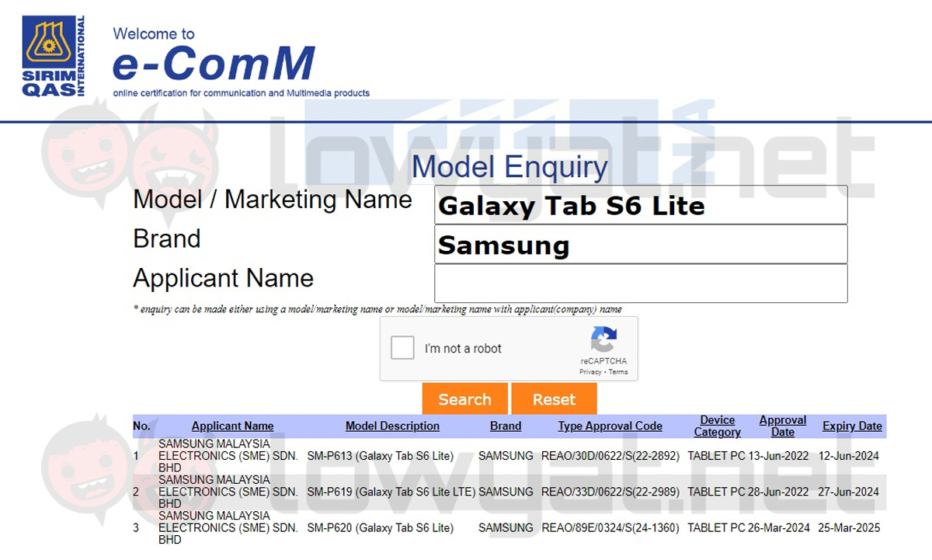This screenshot has height=560, width=932.
Task: Select approval code REAO/30D/0622/S(22-2892)
Action: (610, 456)
